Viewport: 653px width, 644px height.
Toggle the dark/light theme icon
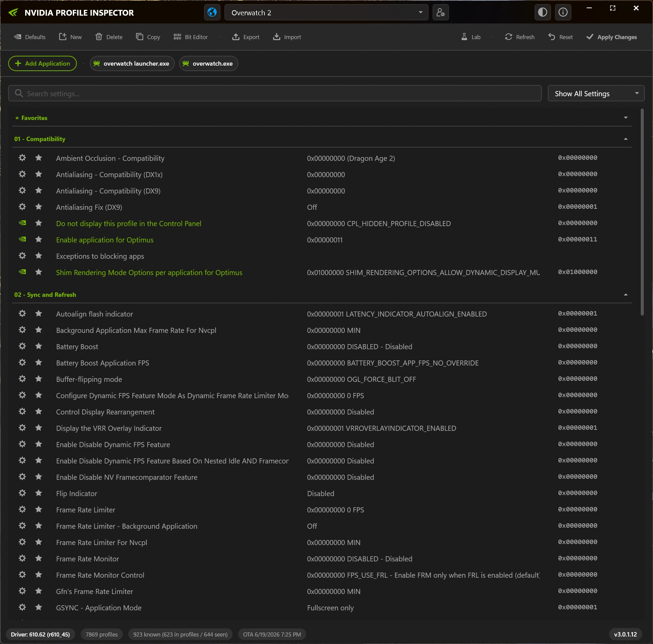tap(542, 13)
